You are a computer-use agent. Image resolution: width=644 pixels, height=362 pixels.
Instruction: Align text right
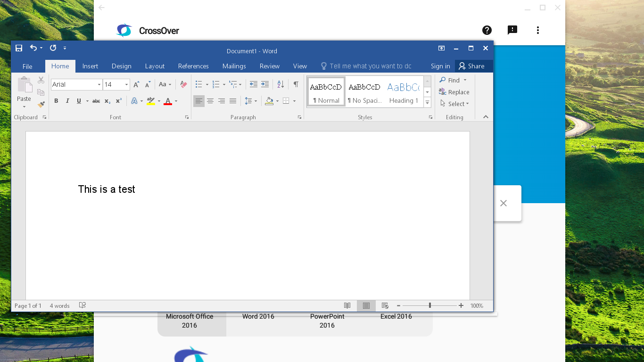tap(222, 101)
